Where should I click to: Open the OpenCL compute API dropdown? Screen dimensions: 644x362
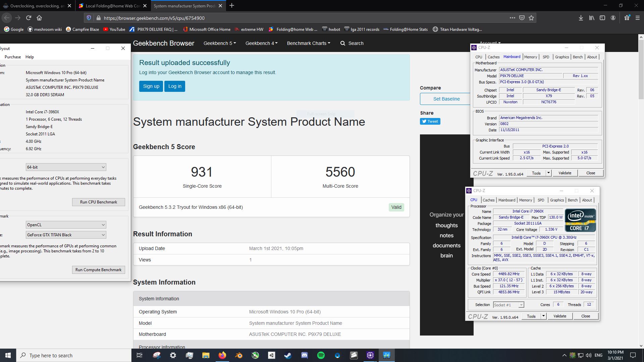(66, 225)
